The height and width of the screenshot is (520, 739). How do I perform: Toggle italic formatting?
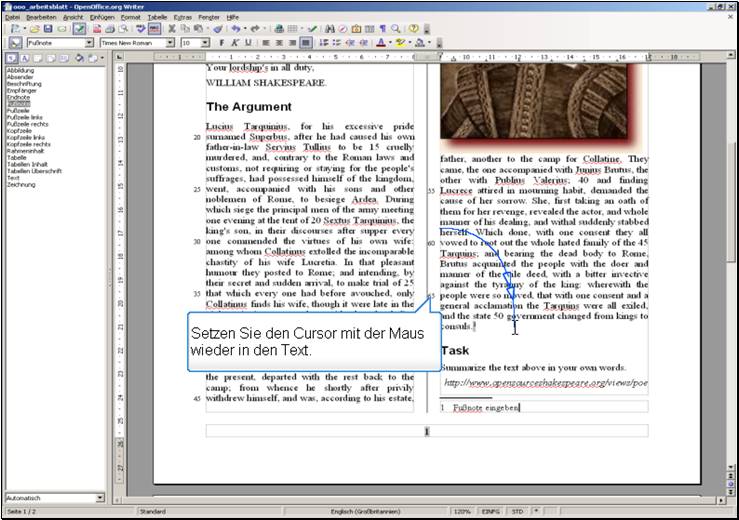235,43
